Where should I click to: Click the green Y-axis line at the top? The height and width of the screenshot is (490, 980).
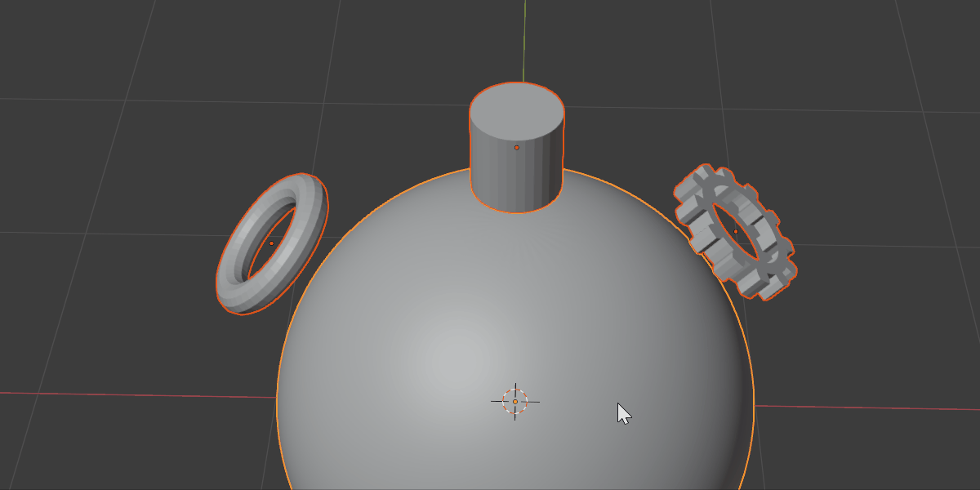click(x=523, y=33)
